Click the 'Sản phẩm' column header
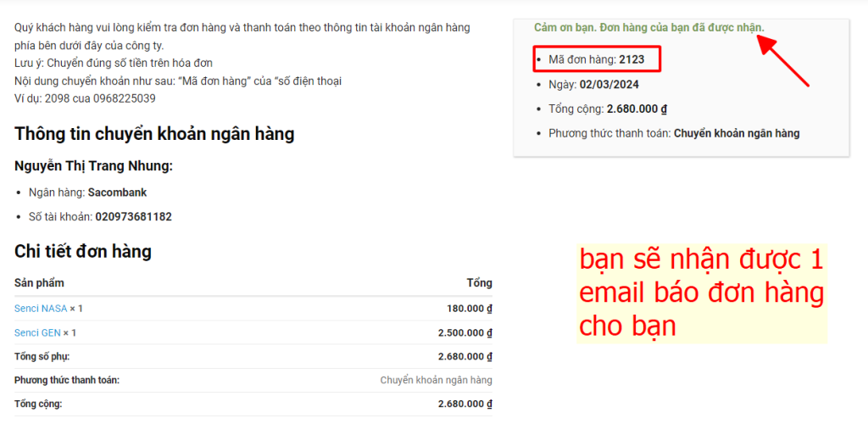The width and height of the screenshot is (868, 435). click(x=39, y=283)
